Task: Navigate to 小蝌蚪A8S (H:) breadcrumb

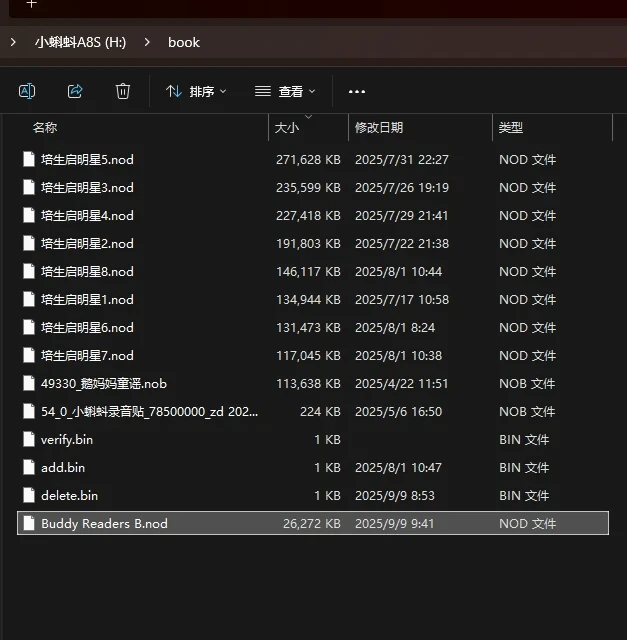Action: click(x=80, y=42)
